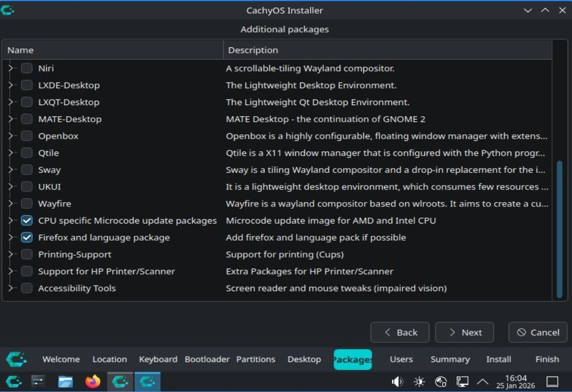Open the volume control in the system tray
Image resolution: width=572 pixels, height=392 pixels.
point(397,381)
